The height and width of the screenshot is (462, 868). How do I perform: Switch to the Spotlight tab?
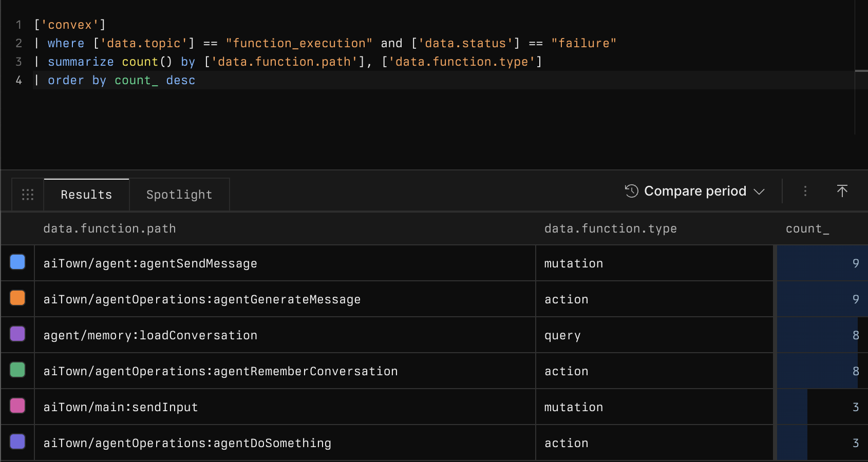click(x=179, y=194)
